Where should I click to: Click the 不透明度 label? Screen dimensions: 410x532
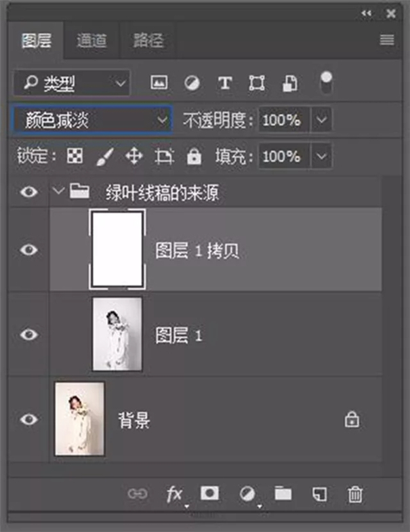coord(218,120)
